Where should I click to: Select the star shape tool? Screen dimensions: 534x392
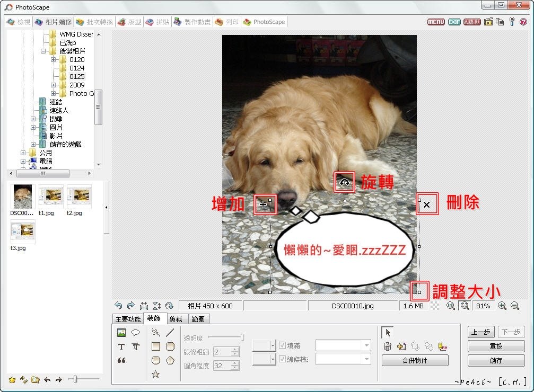(x=155, y=375)
